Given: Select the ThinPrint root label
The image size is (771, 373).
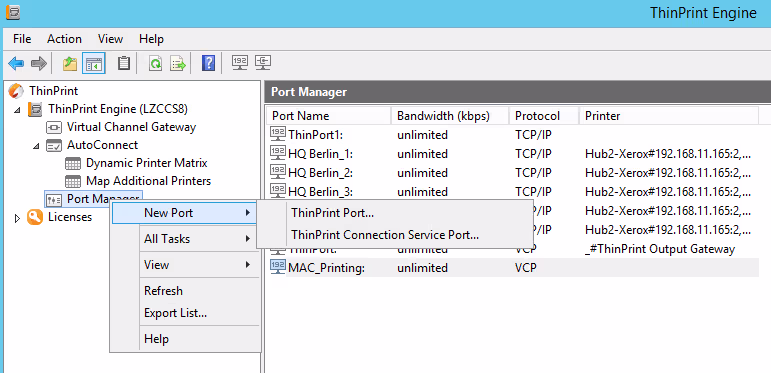Looking at the screenshot, I should coord(54,90).
